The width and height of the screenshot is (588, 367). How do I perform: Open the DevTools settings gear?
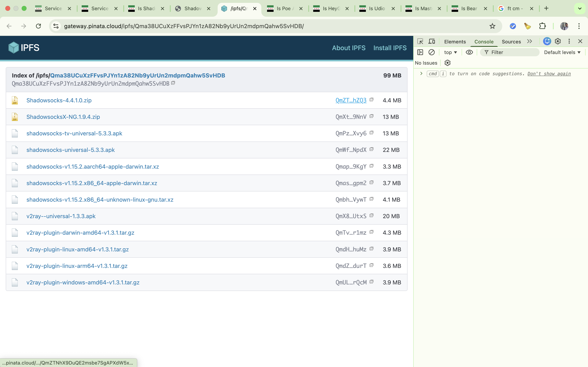(558, 41)
